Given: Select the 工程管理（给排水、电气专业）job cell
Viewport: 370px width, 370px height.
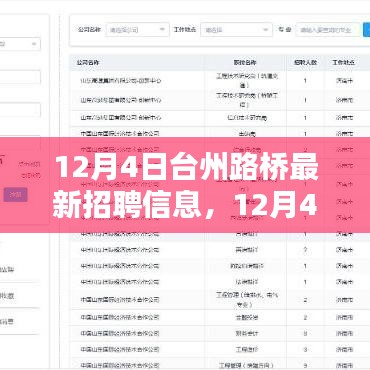Looking at the screenshot, I should point(246,300).
